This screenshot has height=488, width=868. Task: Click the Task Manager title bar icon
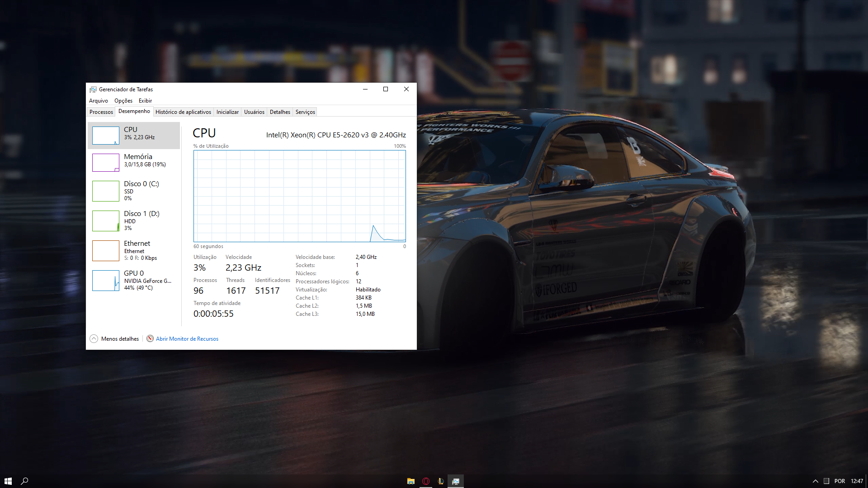pos(93,89)
